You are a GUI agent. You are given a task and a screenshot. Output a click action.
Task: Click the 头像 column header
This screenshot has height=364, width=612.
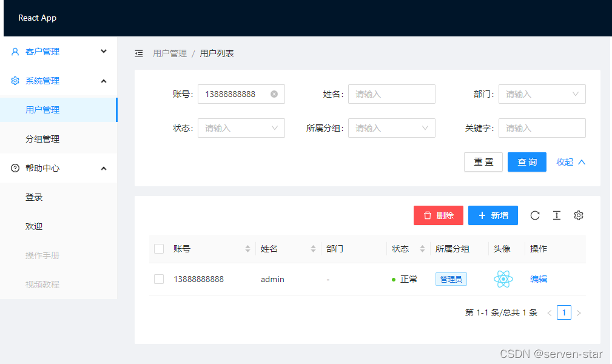click(502, 249)
